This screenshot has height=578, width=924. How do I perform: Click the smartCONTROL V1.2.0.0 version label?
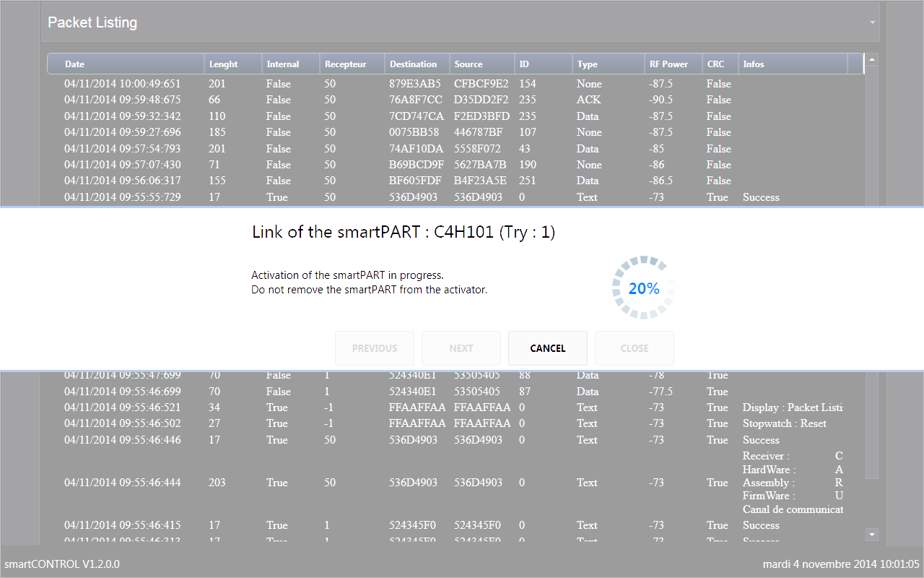(62, 564)
